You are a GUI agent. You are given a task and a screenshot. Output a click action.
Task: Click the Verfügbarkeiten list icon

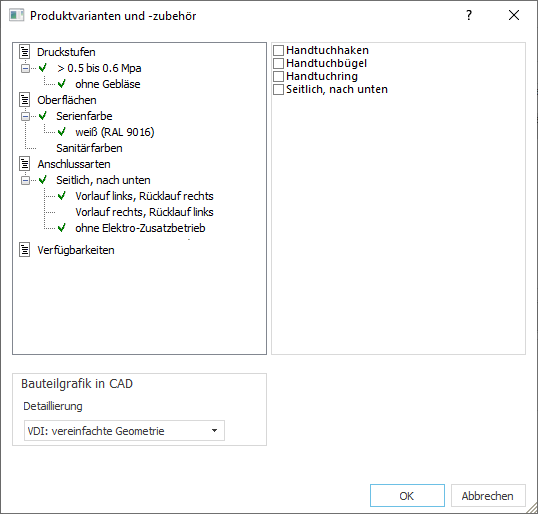pyautogui.click(x=25, y=249)
